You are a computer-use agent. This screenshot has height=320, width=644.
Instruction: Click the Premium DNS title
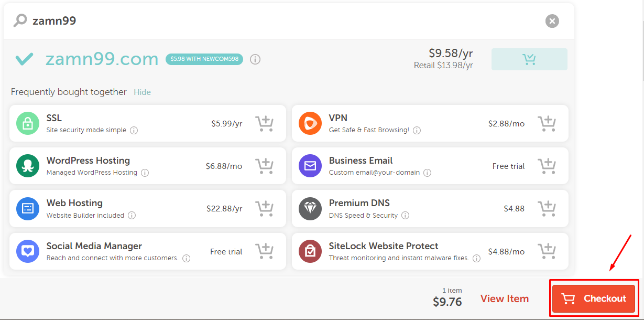point(359,203)
